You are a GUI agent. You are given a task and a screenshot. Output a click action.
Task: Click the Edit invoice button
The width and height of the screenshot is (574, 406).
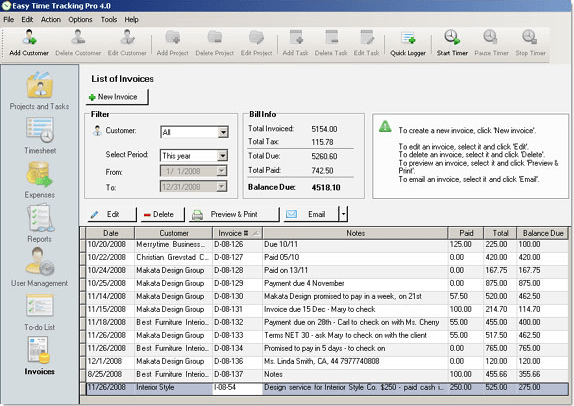112,215
